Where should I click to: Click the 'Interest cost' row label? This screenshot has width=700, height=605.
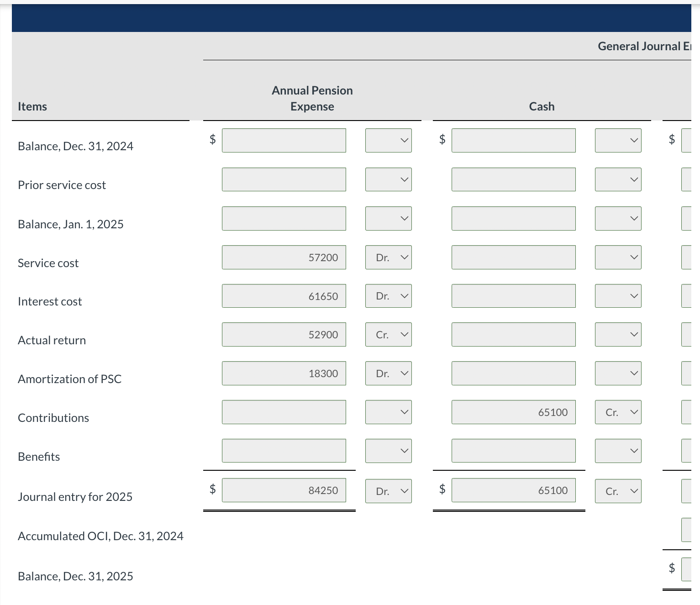coord(50,301)
